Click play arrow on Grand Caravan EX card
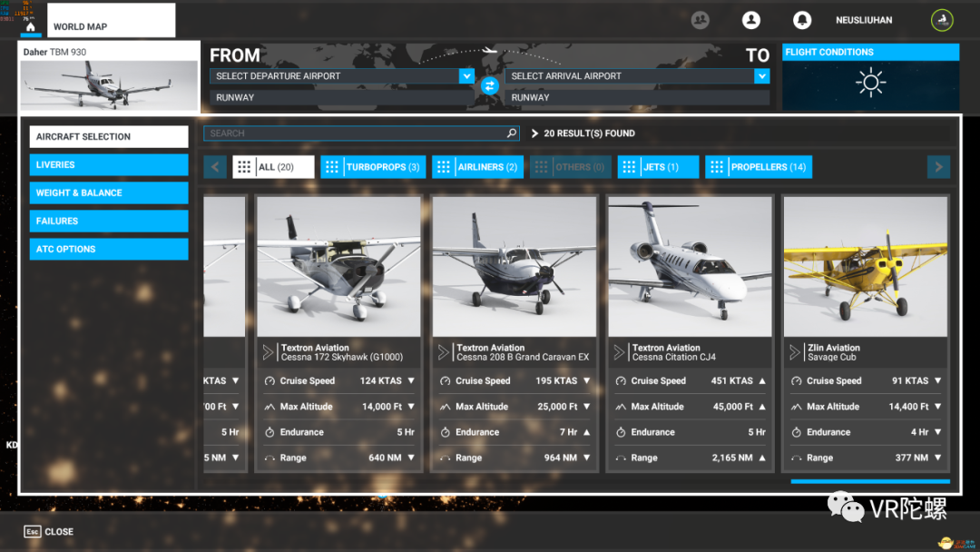 (x=444, y=352)
